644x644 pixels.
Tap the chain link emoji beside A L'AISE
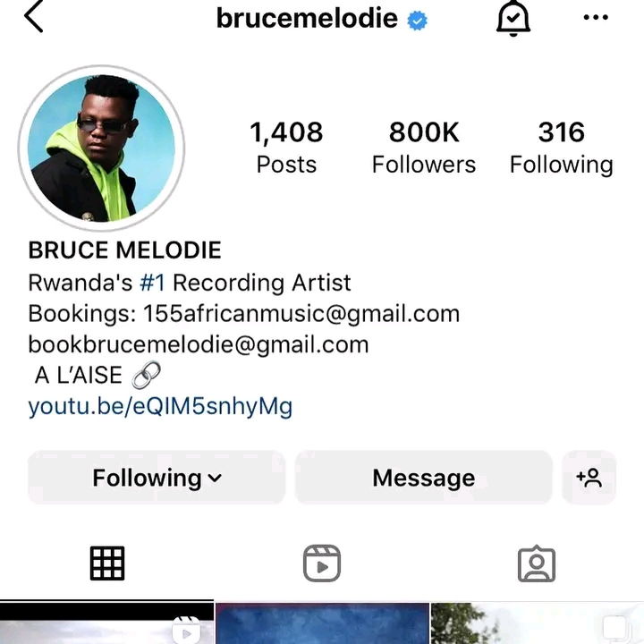pyautogui.click(x=146, y=375)
